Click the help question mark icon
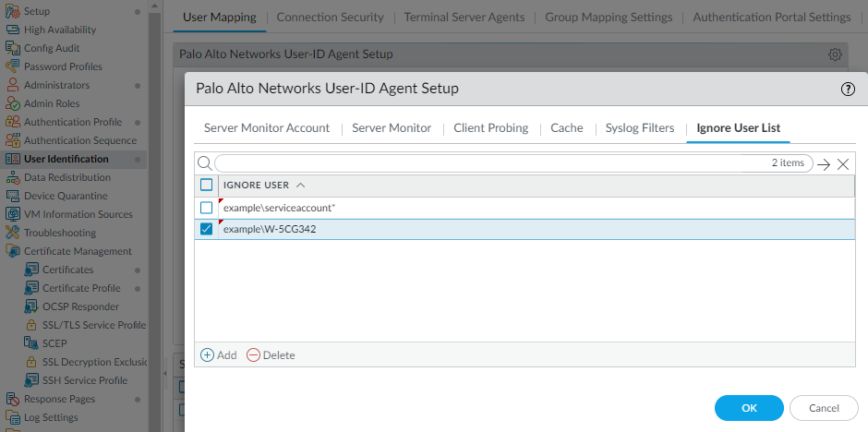 tap(848, 89)
